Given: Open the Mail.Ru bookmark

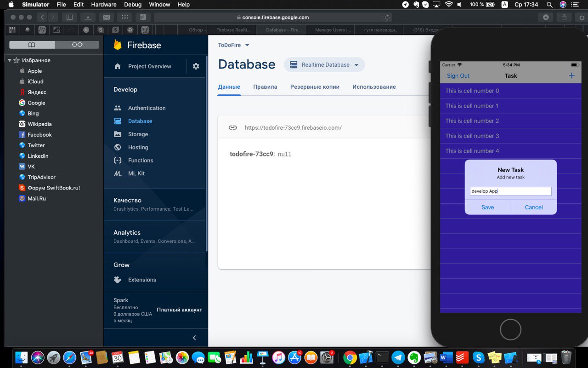Looking at the screenshot, I should [36, 199].
